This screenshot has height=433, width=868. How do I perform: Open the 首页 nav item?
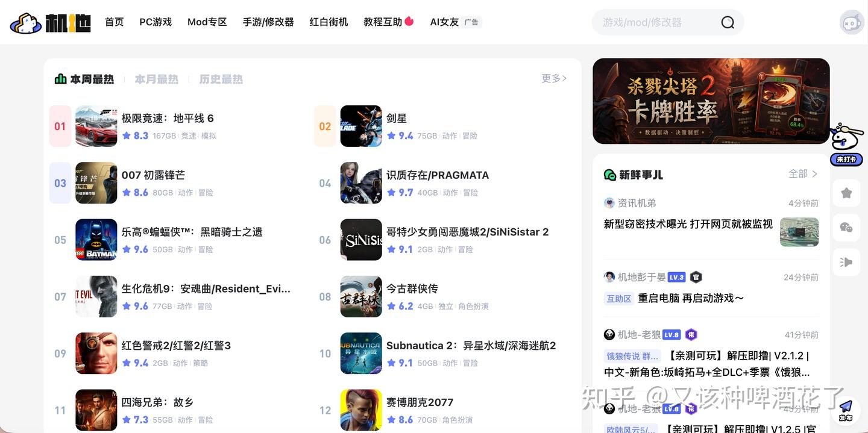click(114, 22)
